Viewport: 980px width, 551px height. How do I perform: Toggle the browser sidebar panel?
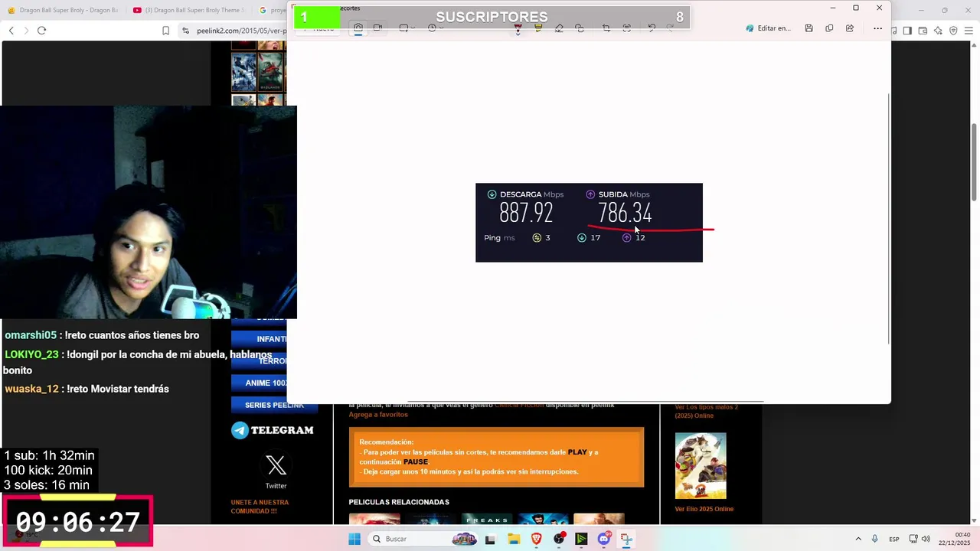[x=907, y=31]
